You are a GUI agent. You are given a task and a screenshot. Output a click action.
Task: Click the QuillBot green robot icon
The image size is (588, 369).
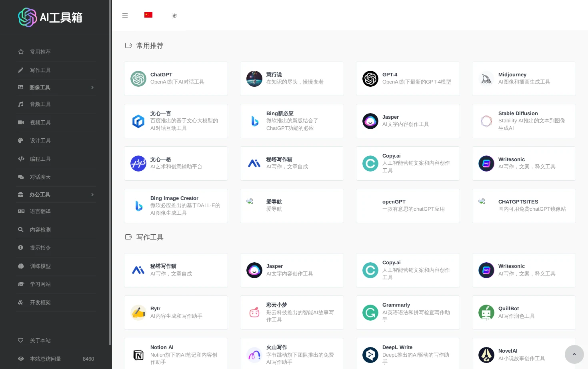486,313
